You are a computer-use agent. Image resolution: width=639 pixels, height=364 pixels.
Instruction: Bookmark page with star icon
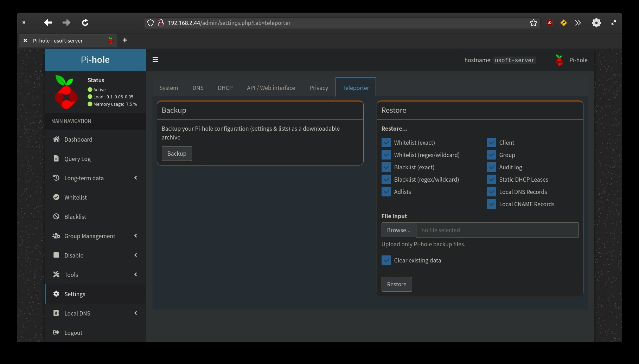click(x=533, y=23)
